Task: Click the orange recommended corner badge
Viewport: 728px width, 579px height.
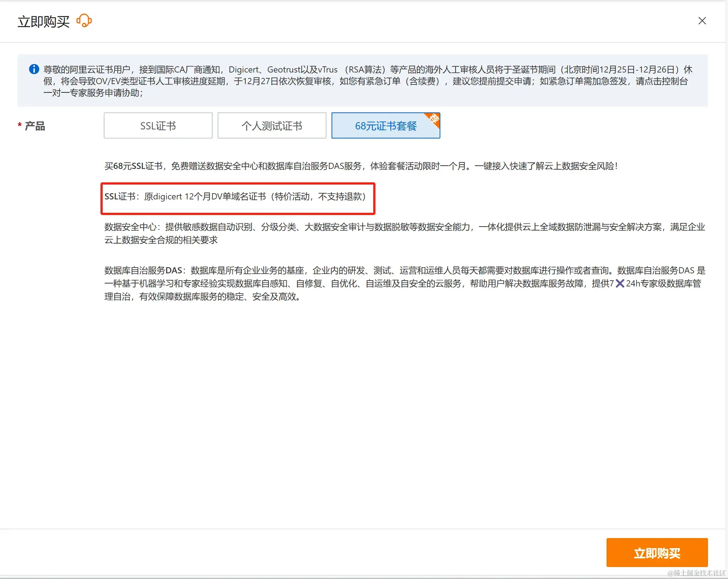Action: tap(433, 119)
